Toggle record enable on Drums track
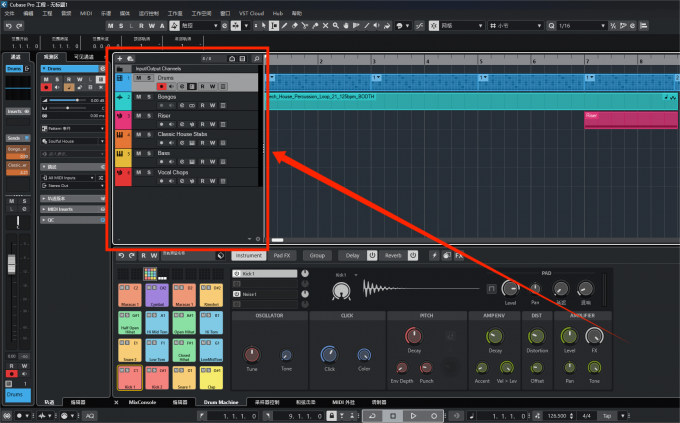 pos(161,87)
